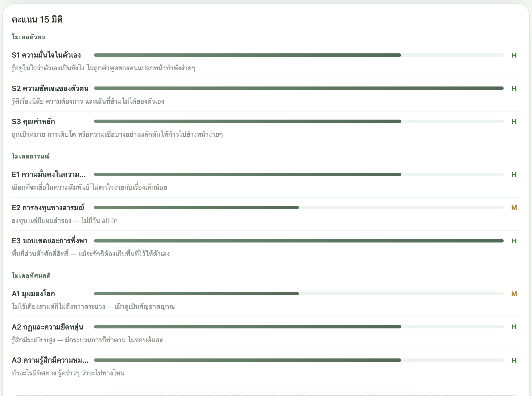Viewport: 532px width, 396px height.
Task: Click the description text under S2 ความชัดเจนของตัวตน
Action: 88,102
